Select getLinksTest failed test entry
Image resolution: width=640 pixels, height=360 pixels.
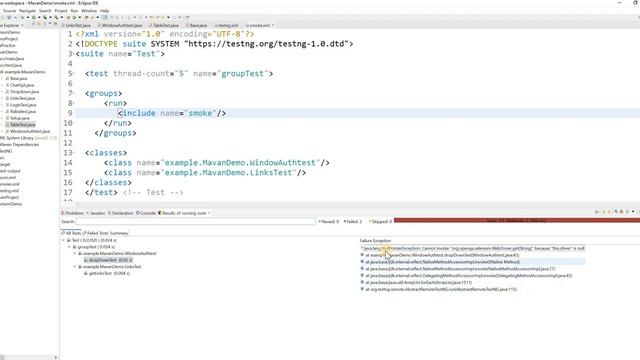(x=107, y=273)
